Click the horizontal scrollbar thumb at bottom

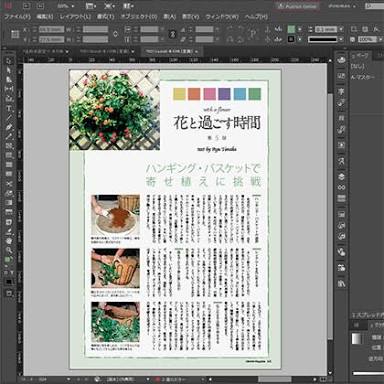[275, 379]
